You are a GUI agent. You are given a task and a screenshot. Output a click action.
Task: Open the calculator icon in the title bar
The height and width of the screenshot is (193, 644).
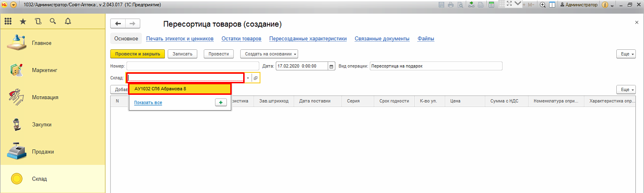[x=491, y=5]
